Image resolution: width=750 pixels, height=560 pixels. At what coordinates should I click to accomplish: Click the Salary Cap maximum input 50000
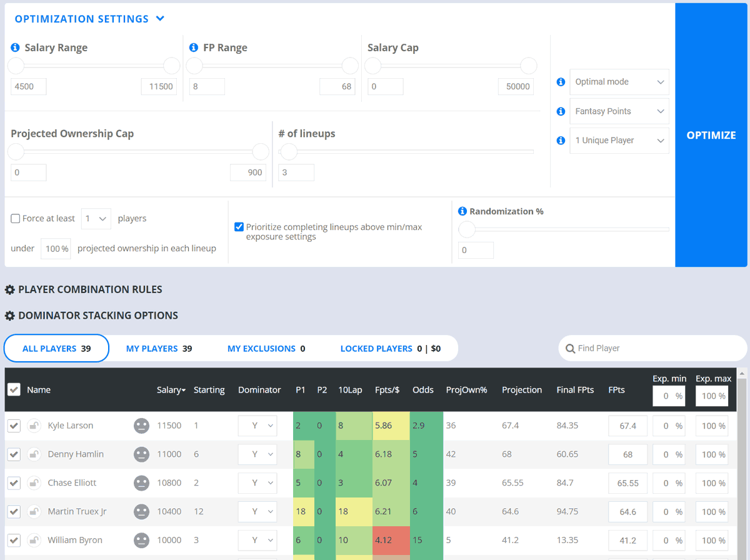[517, 87]
